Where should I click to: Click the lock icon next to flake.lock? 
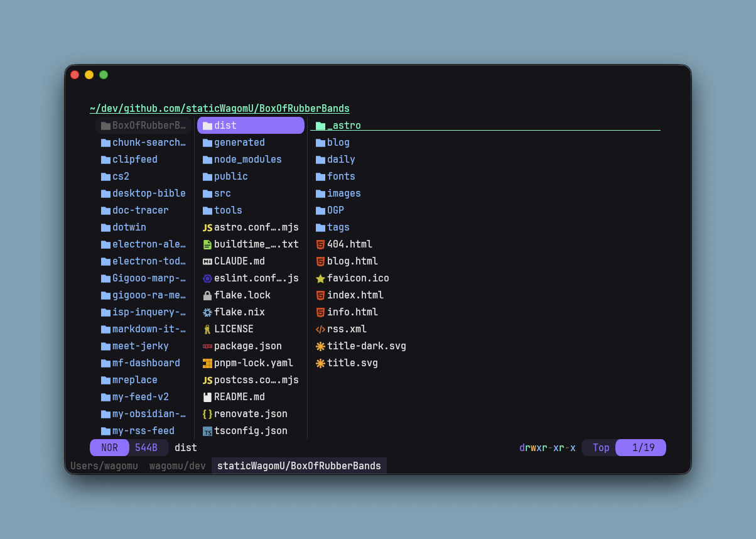(x=207, y=295)
